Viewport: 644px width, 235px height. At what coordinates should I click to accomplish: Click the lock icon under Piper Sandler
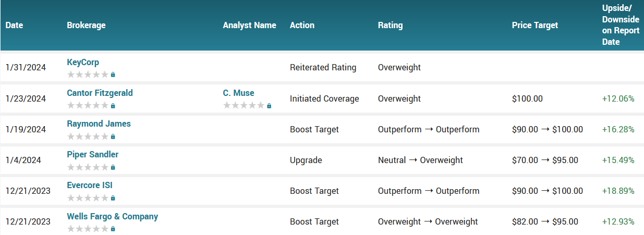(x=113, y=167)
